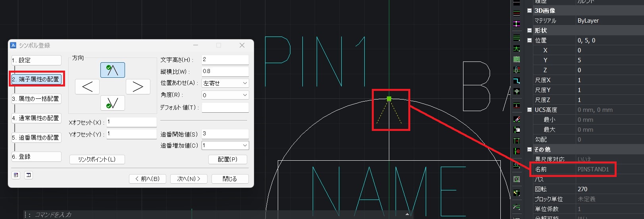Click the yellow-green arrow icon near toolbar bottom
This screenshot has height=219, width=644.
pyautogui.click(x=517, y=193)
